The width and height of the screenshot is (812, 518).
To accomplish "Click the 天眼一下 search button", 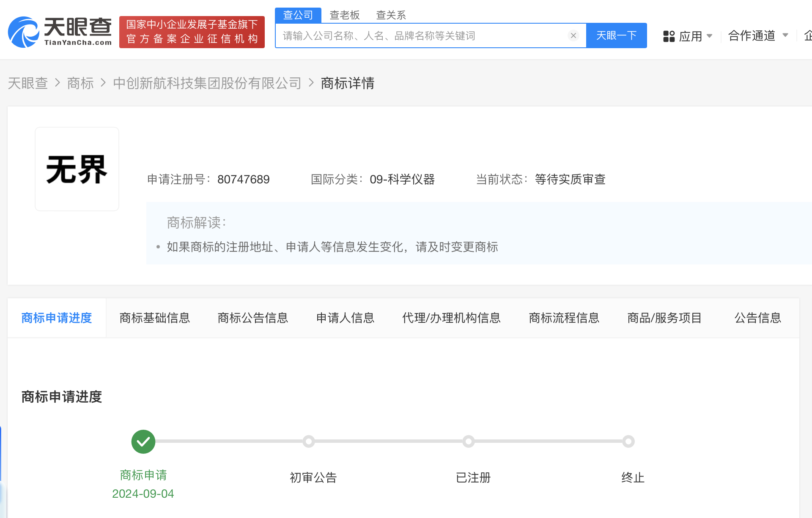I will tap(616, 35).
